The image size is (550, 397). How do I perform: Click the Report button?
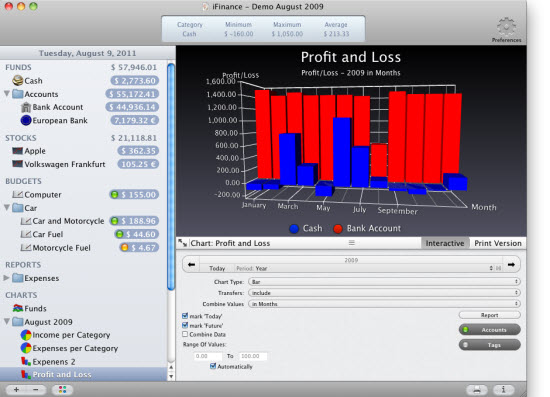(490, 315)
